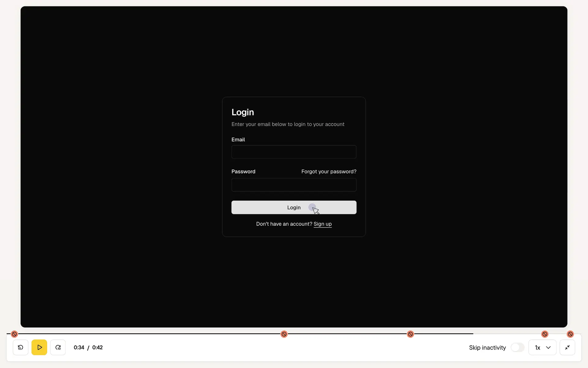This screenshot has width=588, height=368.
Task: Click the 0:34 current time display
Action: [x=79, y=347]
